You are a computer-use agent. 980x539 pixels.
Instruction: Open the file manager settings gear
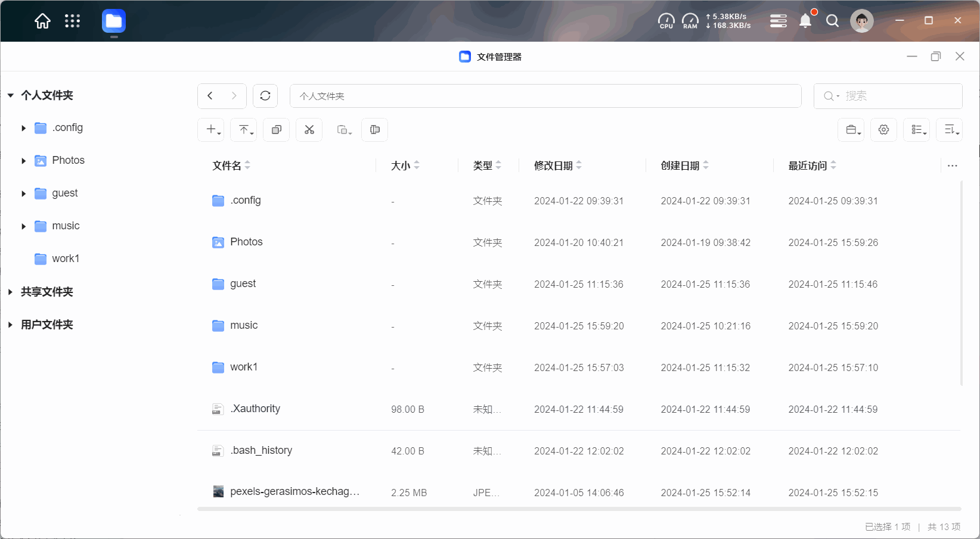coord(884,130)
